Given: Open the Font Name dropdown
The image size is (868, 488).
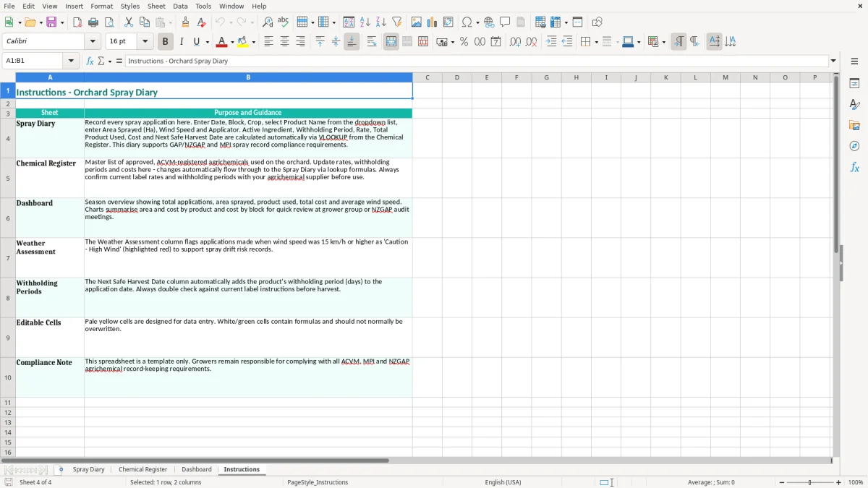Looking at the screenshot, I should pyautogui.click(x=94, y=42).
